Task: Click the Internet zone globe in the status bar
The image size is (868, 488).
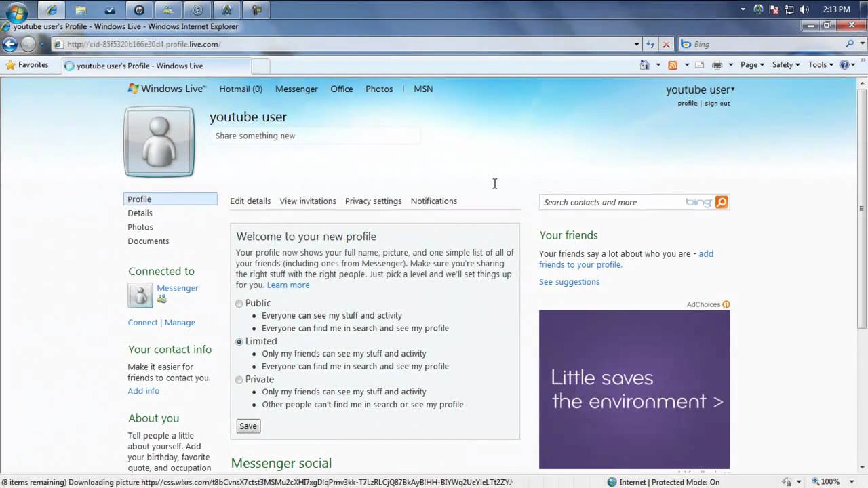Action: (612, 482)
